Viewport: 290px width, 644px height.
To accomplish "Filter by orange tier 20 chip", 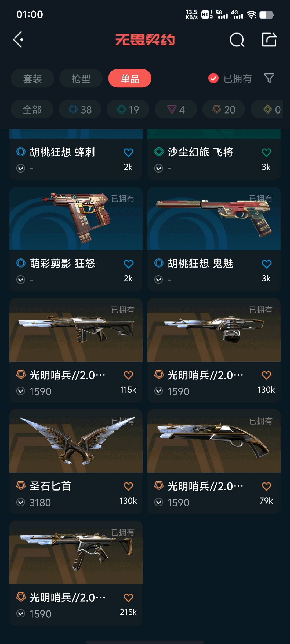I will [224, 109].
